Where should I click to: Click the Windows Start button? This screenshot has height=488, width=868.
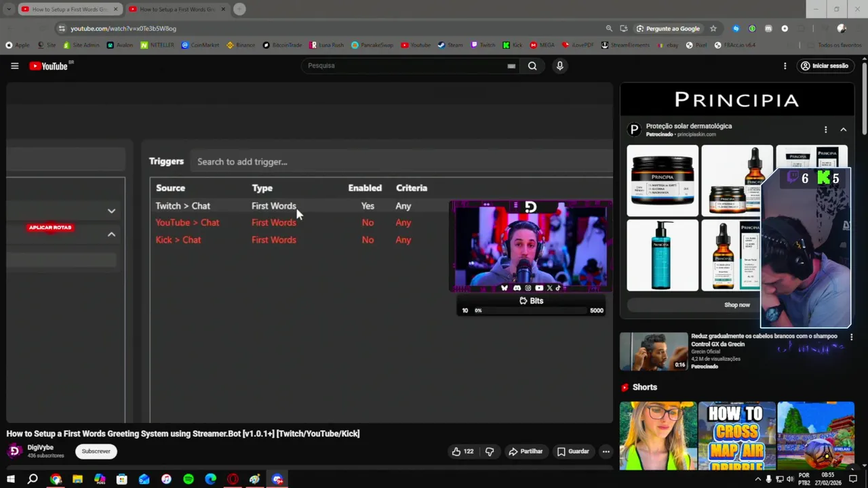11,479
